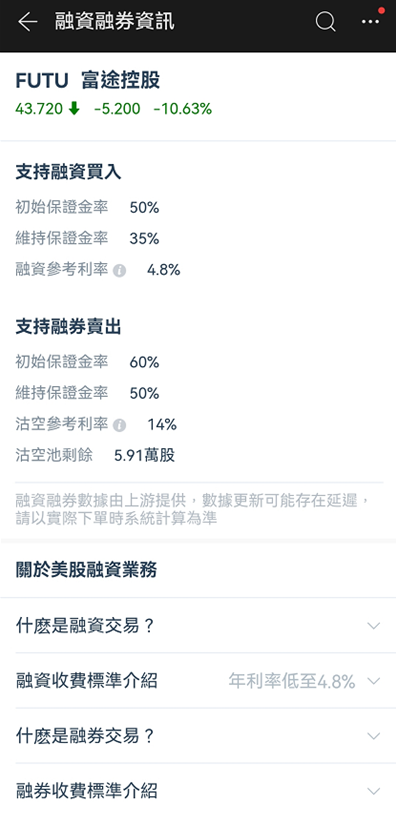Tap the 支持融券賣出 section heading
This screenshot has width=396, height=814.
tap(69, 328)
